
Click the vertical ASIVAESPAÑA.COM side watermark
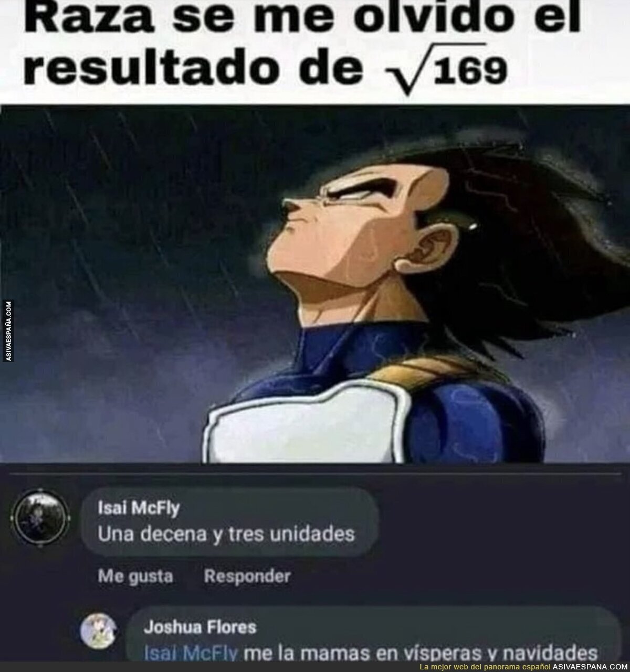(8, 330)
